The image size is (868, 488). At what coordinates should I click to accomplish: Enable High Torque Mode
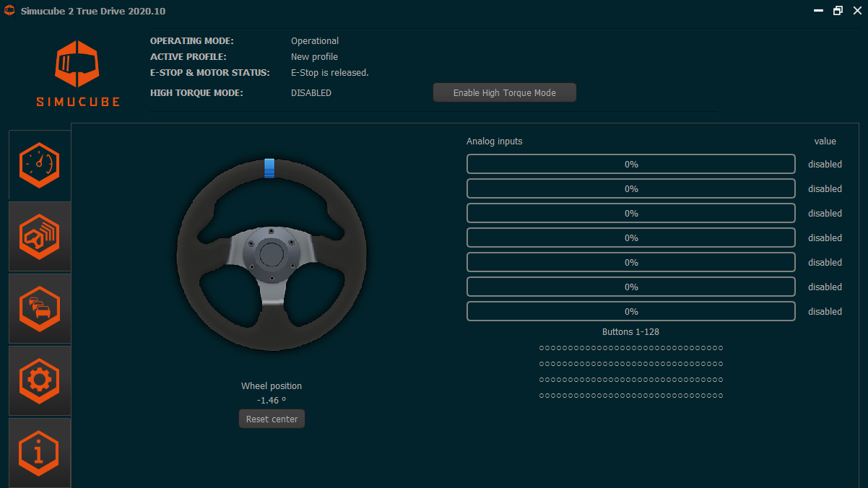point(505,92)
